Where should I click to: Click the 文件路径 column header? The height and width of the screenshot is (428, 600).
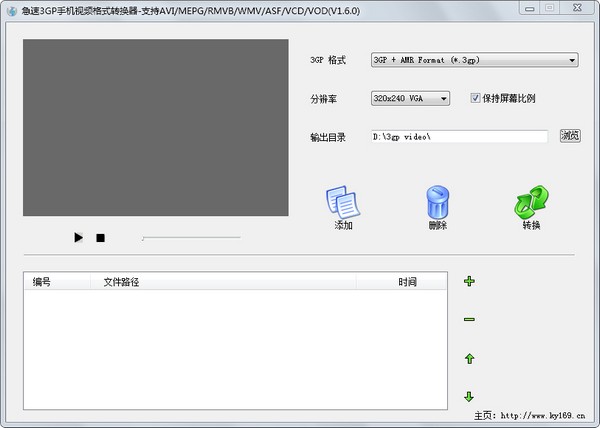[121, 282]
